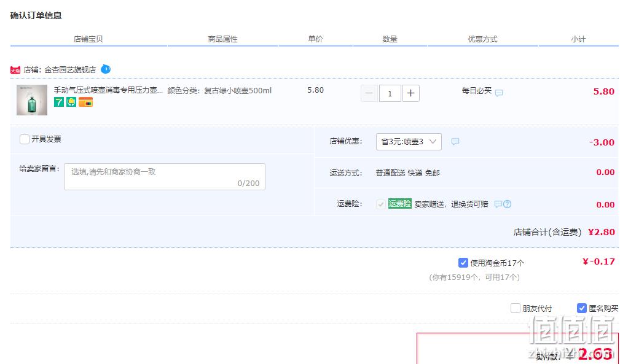The image size is (620, 364).
Task: Click the 优惠方式 column header
Action: click(482, 39)
